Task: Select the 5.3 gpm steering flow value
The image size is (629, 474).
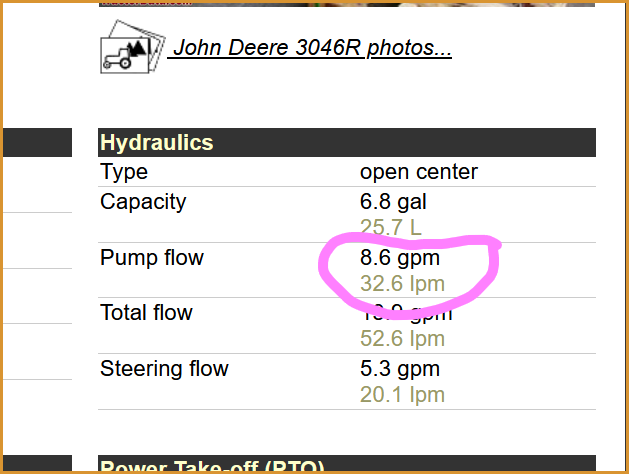Action: point(400,369)
